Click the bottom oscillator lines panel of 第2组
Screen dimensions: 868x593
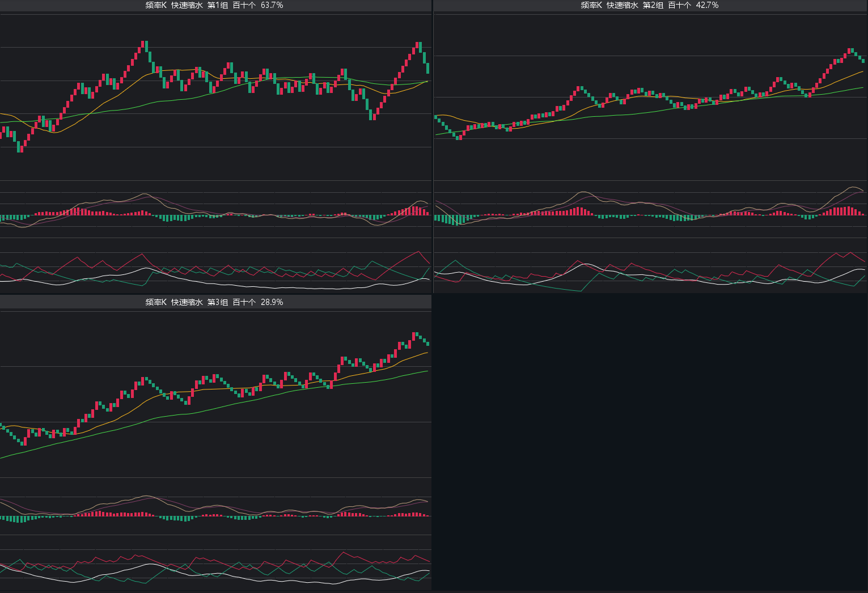coord(651,265)
